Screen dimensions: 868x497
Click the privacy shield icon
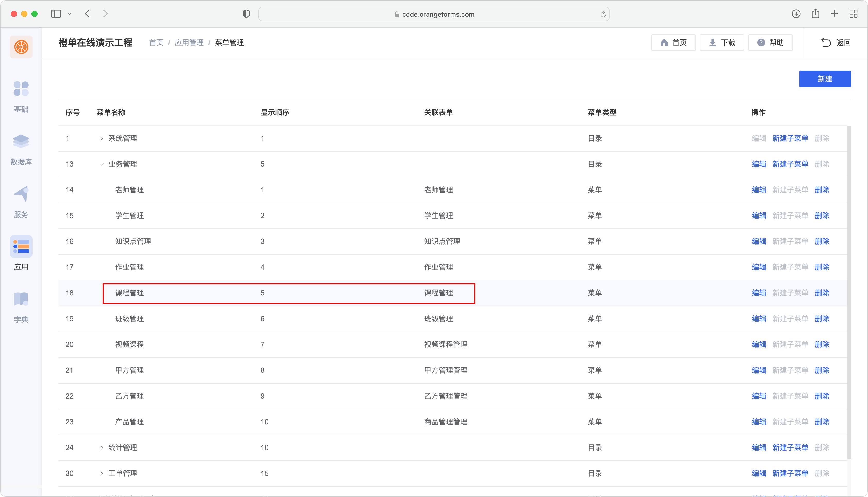(x=246, y=14)
